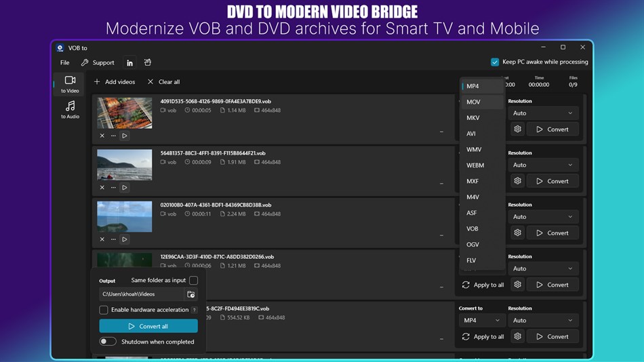Image resolution: width=644 pixels, height=362 pixels.
Task: Convert the third video 020100B0
Action: (552, 233)
